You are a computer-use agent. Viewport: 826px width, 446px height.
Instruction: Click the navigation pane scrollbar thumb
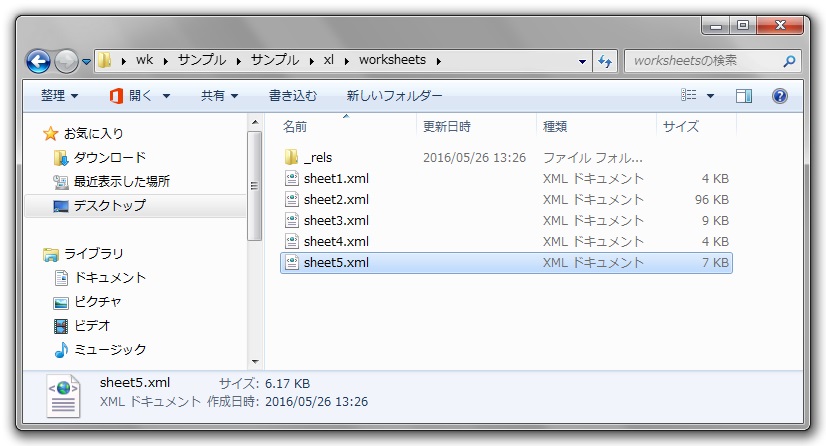pyautogui.click(x=255, y=186)
